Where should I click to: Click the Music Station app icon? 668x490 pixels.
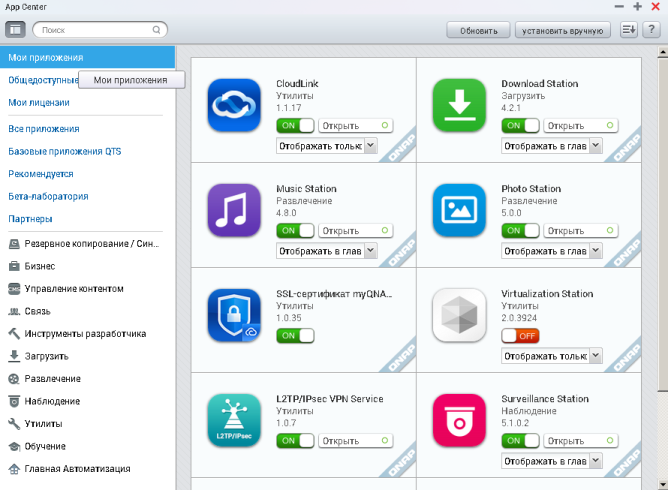pyautogui.click(x=234, y=210)
